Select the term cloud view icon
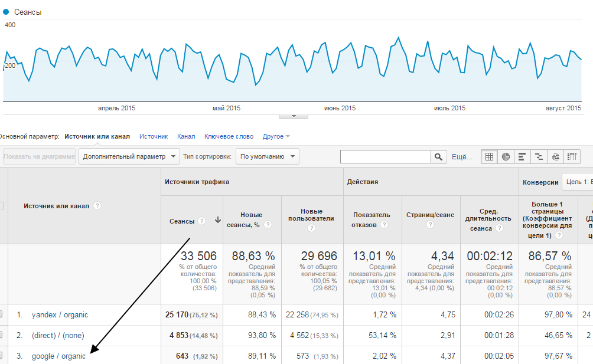593x364 pixels. (x=555, y=157)
